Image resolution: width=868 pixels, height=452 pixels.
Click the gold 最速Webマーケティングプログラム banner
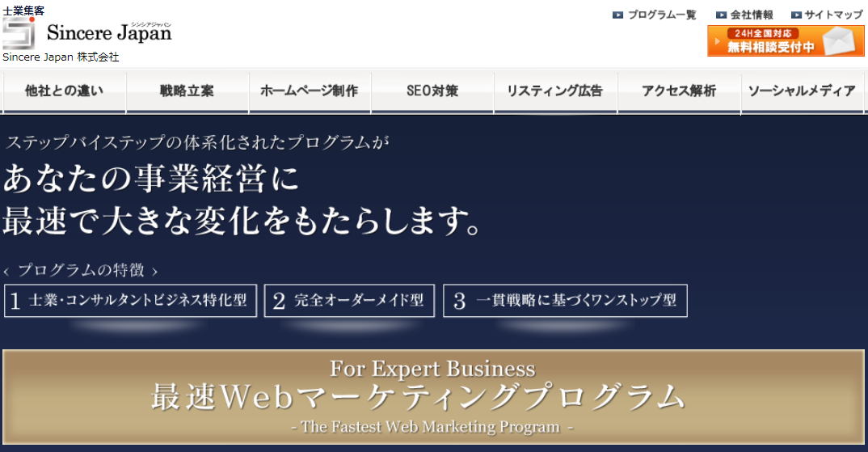(x=433, y=396)
